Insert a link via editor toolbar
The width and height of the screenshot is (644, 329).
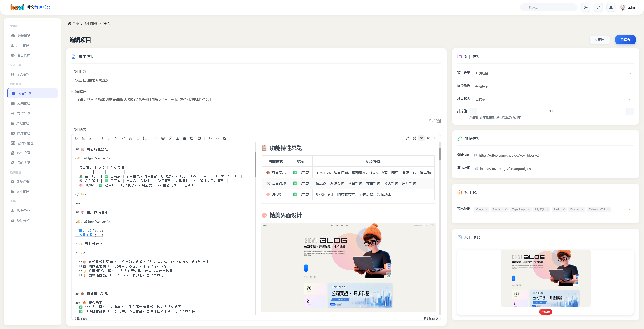pos(170,138)
